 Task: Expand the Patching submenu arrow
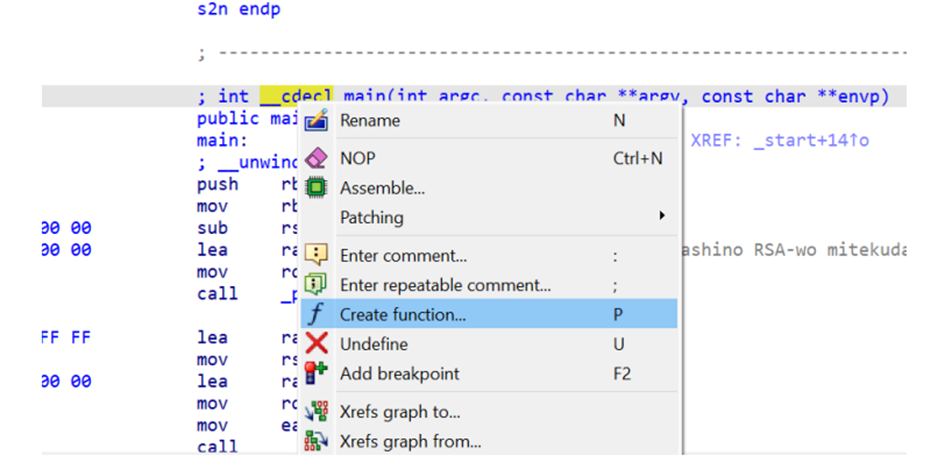tap(662, 216)
